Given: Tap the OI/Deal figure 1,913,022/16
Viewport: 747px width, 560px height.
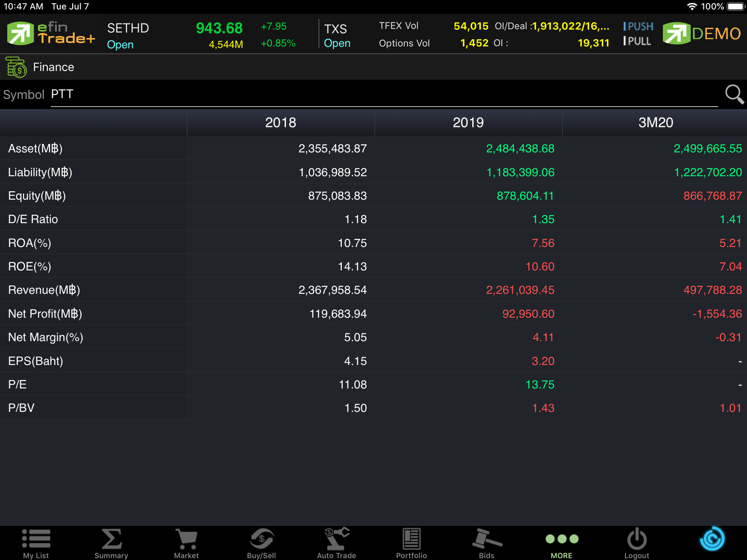Looking at the screenshot, I should coord(571,26).
